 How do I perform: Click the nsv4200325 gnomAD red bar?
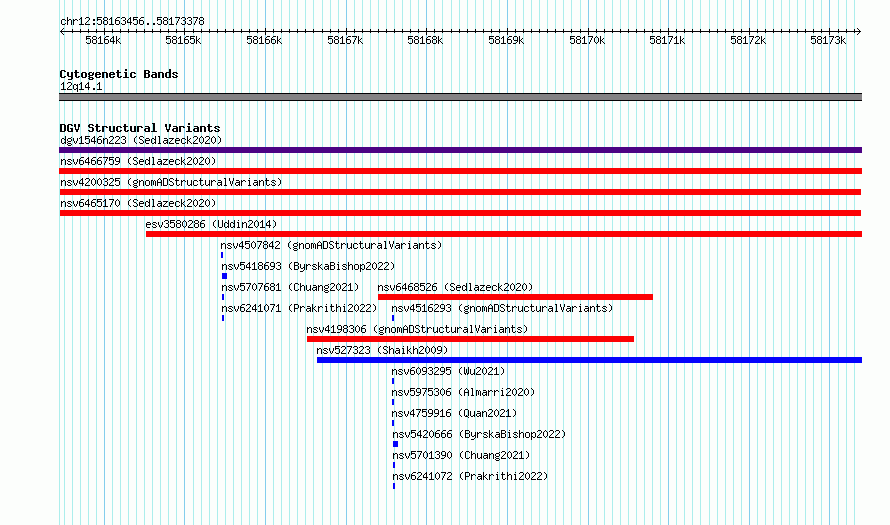[x=460, y=192]
